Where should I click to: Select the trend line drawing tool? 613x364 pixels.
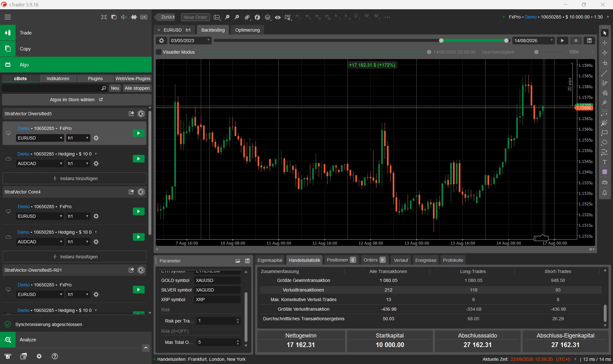coord(605,73)
